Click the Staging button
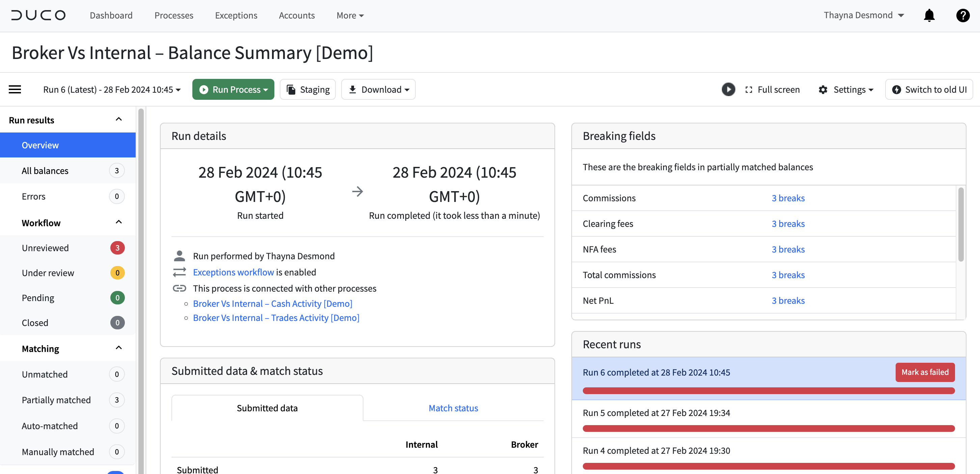Screen dimensions: 980x474 pyautogui.click(x=307, y=89)
